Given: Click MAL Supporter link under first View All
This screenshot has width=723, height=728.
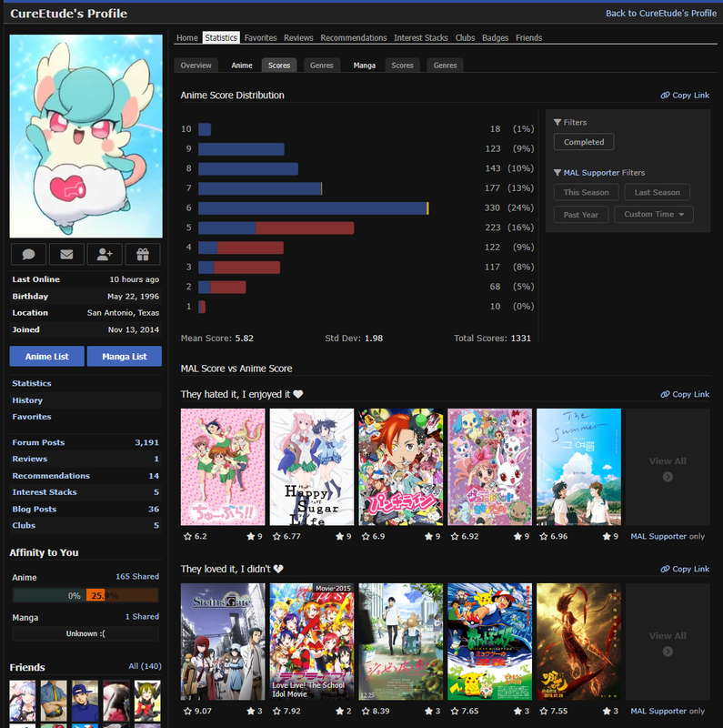Looking at the screenshot, I should [658, 536].
